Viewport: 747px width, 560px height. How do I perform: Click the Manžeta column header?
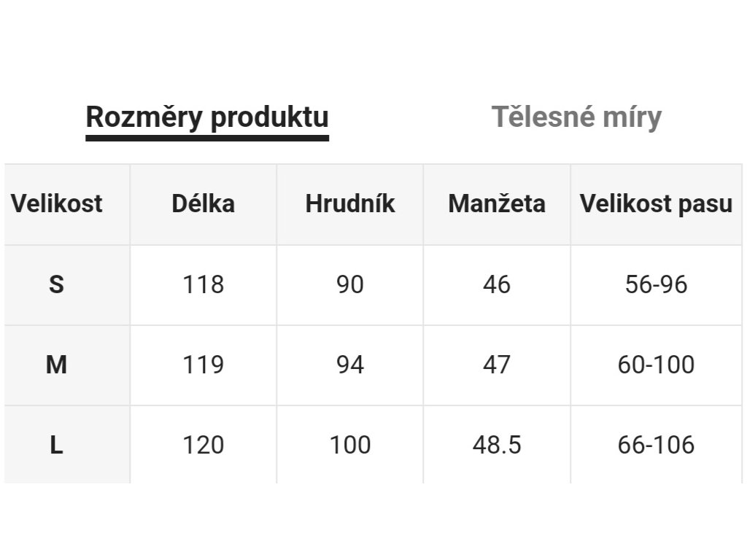[497, 204]
